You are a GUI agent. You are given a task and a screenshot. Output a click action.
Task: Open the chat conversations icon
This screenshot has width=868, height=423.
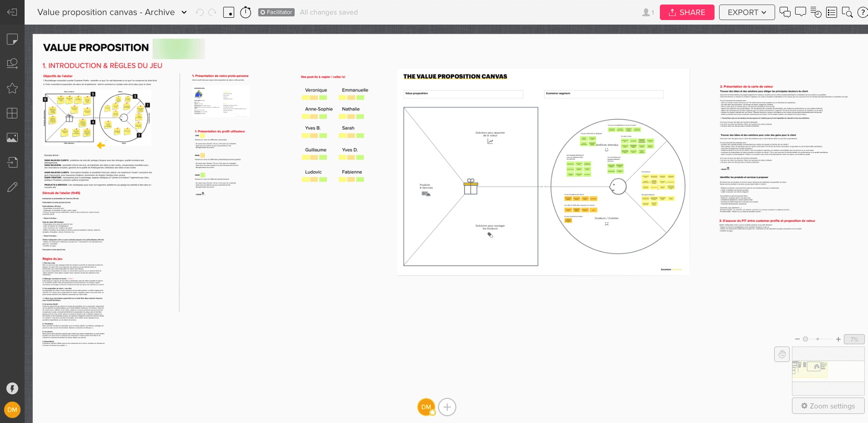pos(785,12)
